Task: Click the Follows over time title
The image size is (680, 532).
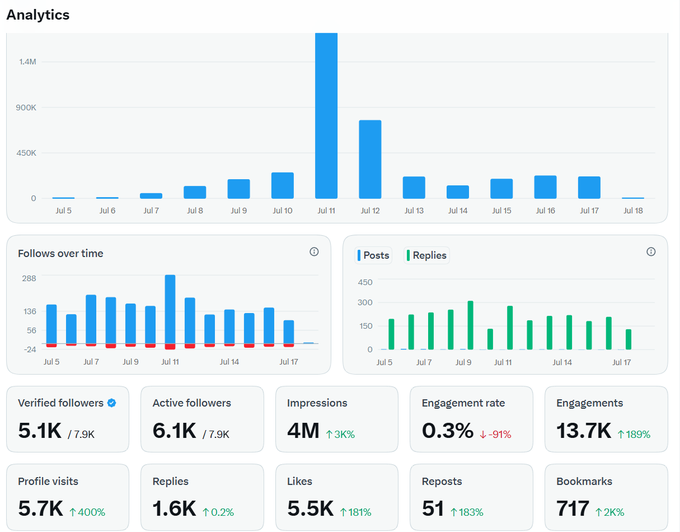Action: point(60,253)
